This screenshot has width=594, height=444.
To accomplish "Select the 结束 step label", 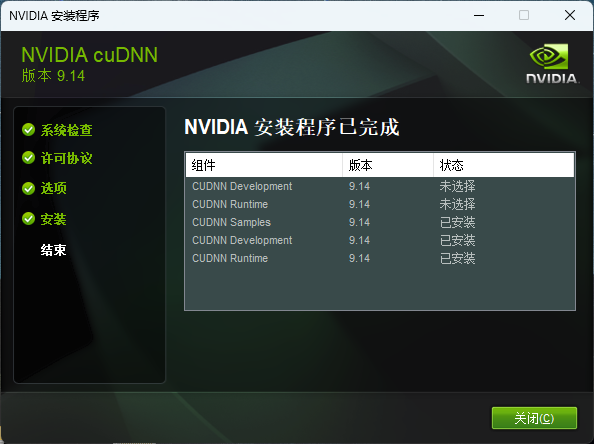I will (x=53, y=250).
